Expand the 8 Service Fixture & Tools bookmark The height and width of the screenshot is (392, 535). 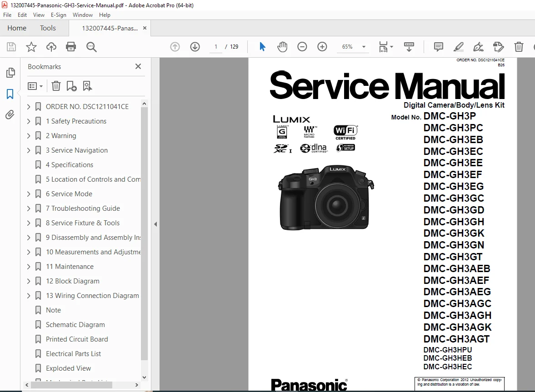pos(29,223)
